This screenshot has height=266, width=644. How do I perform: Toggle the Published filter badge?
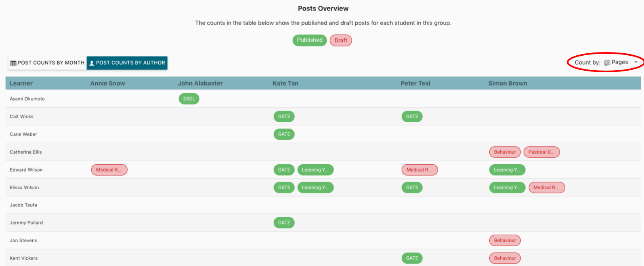point(310,40)
